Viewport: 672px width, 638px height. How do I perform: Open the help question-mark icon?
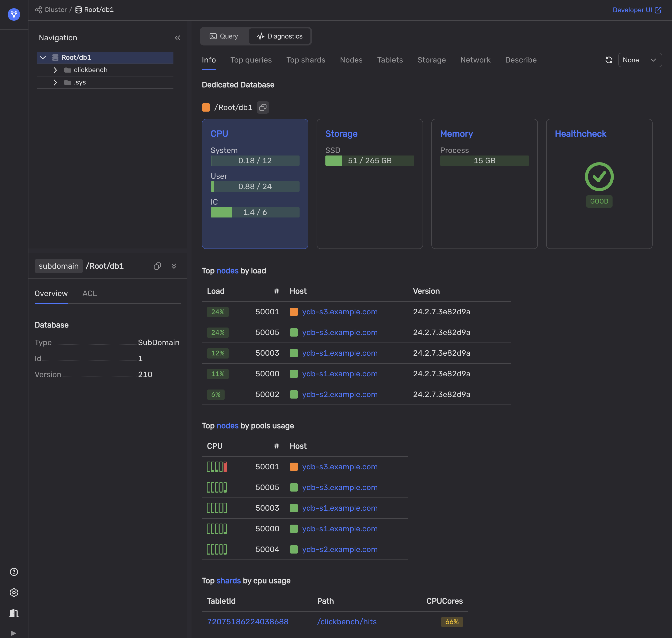coord(14,572)
